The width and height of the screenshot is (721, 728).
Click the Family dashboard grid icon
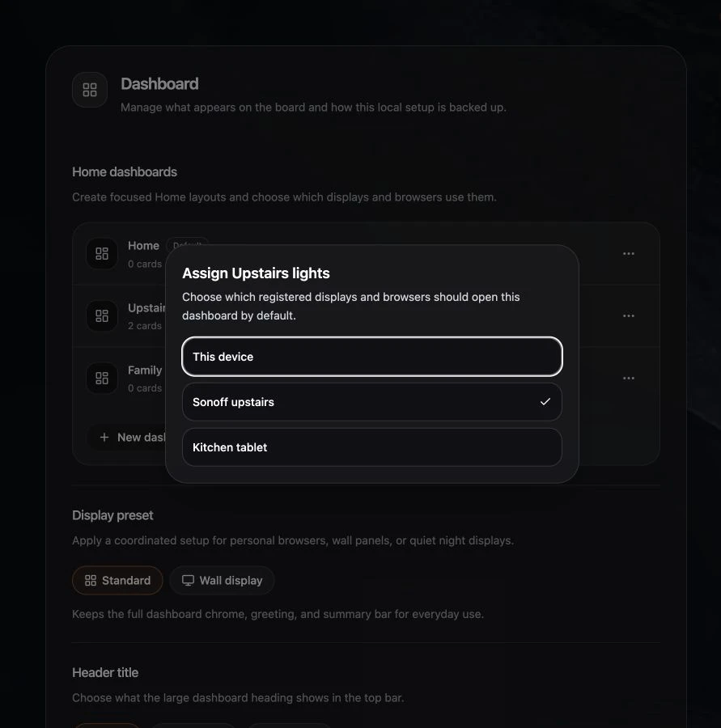(102, 378)
